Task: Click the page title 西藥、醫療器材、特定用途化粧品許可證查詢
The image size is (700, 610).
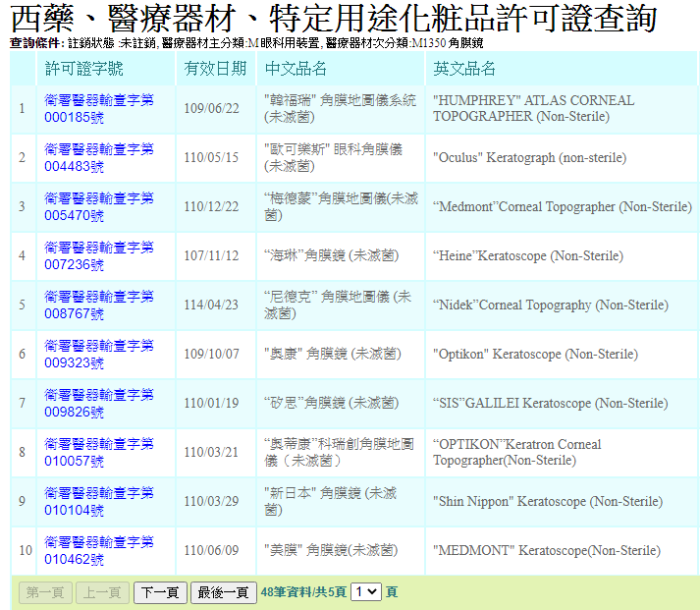Action: pyautogui.click(x=333, y=19)
